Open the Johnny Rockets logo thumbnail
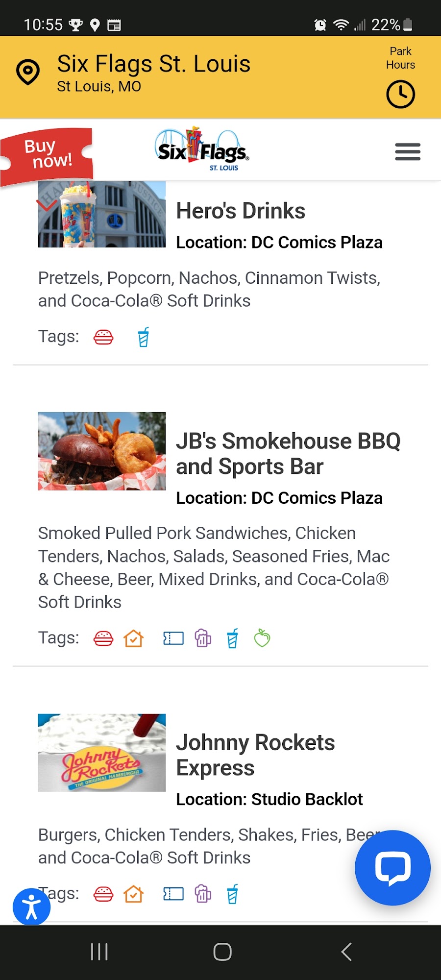 102,753
